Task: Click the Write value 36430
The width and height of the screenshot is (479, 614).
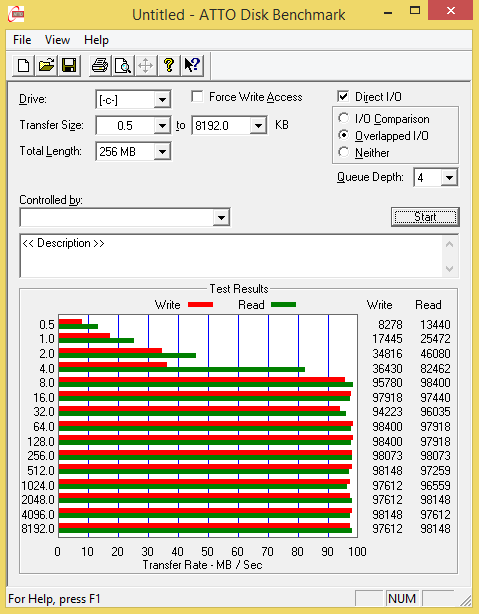Action: (x=387, y=368)
